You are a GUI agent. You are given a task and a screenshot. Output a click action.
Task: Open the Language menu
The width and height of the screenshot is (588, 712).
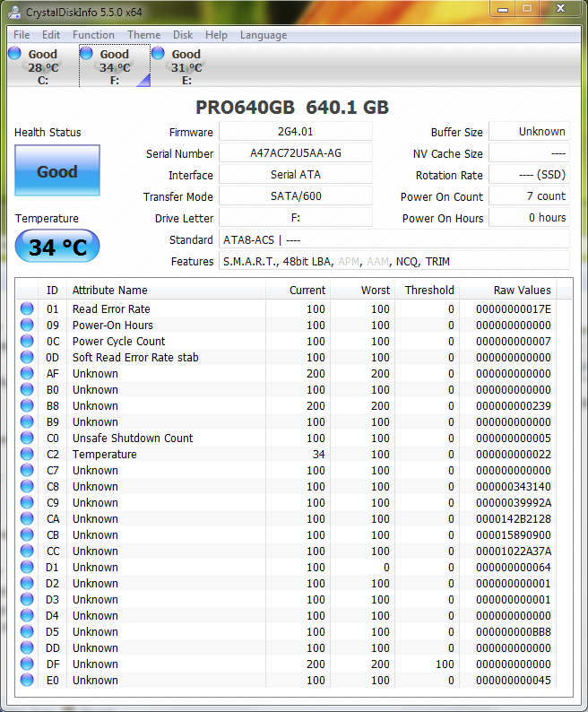pyautogui.click(x=264, y=35)
